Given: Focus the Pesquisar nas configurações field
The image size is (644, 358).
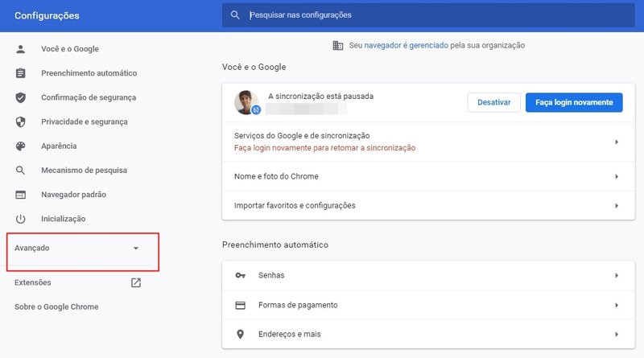Looking at the screenshot, I should (428, 15).
